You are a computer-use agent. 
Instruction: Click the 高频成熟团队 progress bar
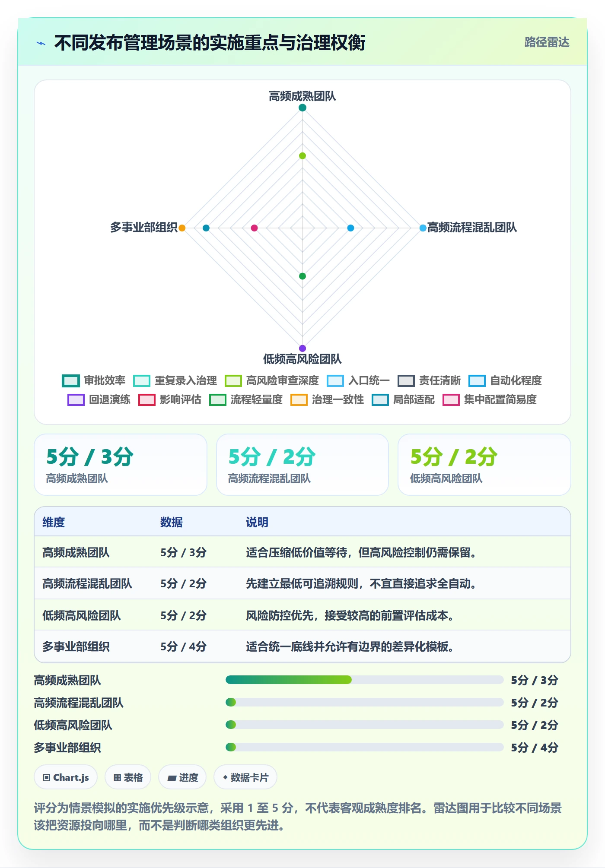[364, 680]
